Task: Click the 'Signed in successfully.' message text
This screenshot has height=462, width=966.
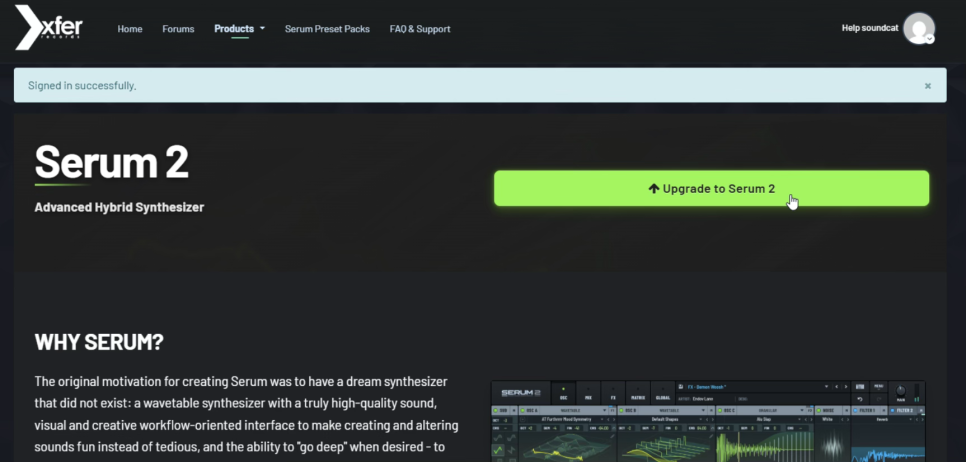Action: pyautogui.click(x=82, y=86)
